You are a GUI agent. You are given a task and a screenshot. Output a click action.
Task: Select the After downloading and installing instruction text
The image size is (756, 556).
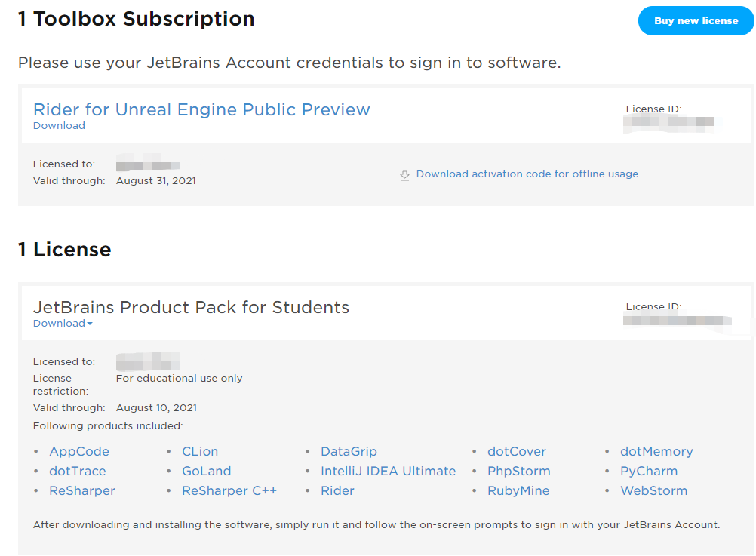376,524
